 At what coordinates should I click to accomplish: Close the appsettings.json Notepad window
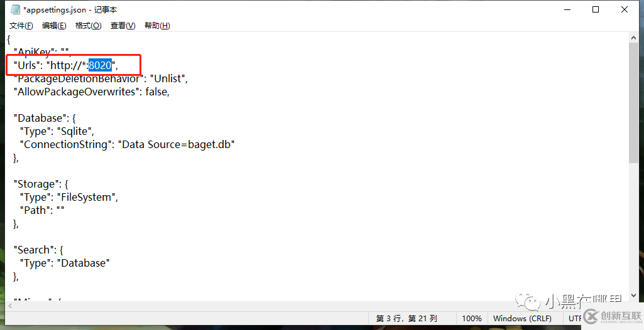pyautogui.click(x=625, y=9)
